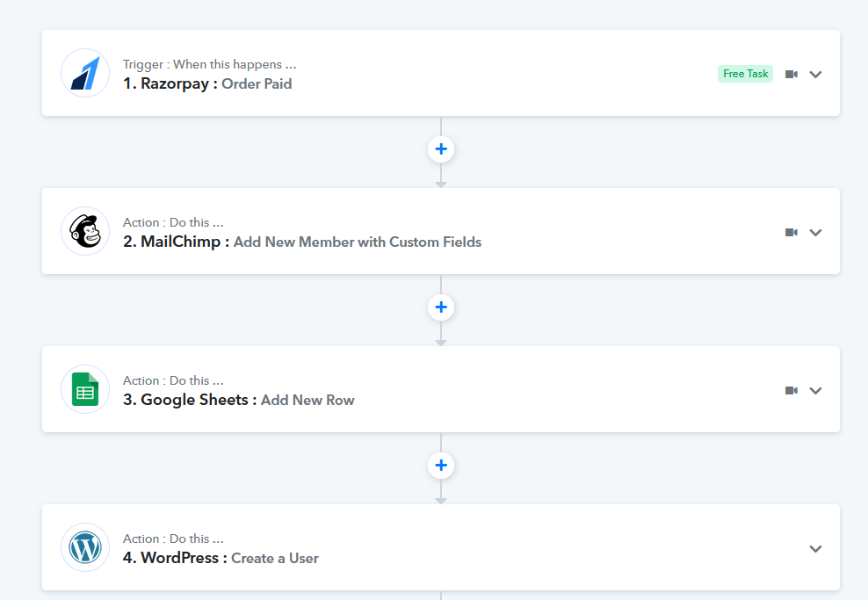Add a step between Google Sheets and WordPress
This screenshot has width=868, height=600.
click(441, 466)
